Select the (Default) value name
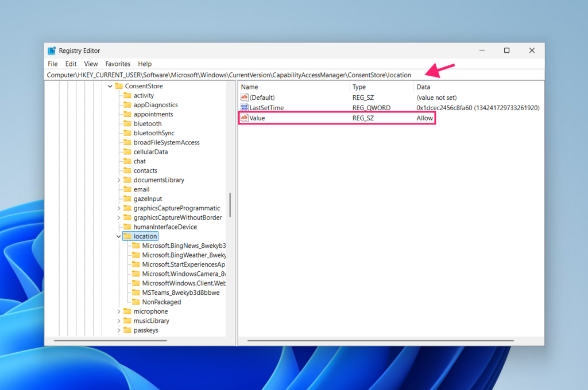This screenshot has height=390, width=588. click(262, 97)
